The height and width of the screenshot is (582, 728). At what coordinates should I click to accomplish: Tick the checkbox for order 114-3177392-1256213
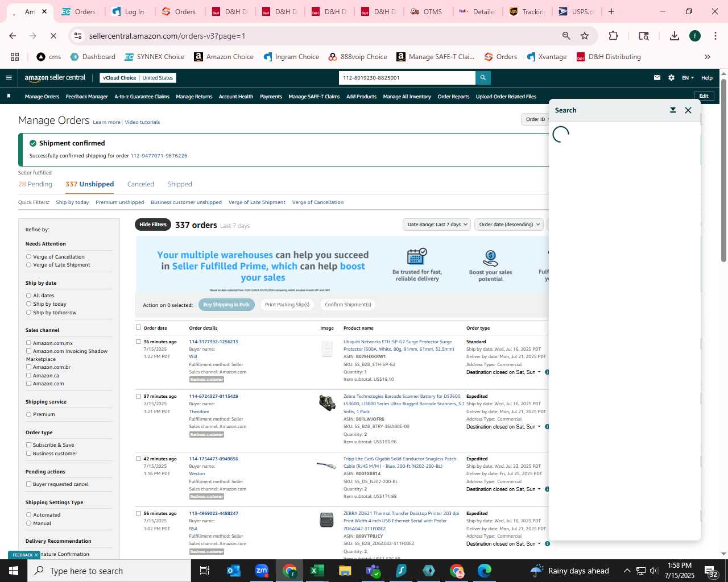(x=138, y=342)
